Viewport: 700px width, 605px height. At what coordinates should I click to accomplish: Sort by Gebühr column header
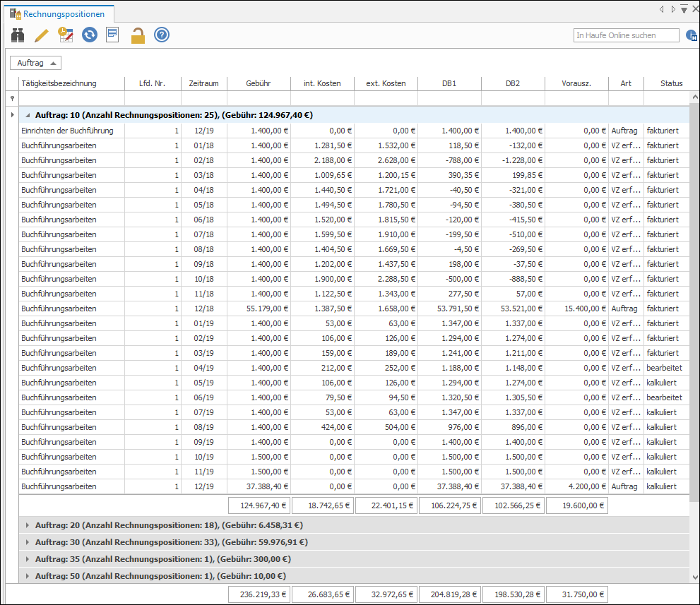pyautogui.click(x=258, y=83)
